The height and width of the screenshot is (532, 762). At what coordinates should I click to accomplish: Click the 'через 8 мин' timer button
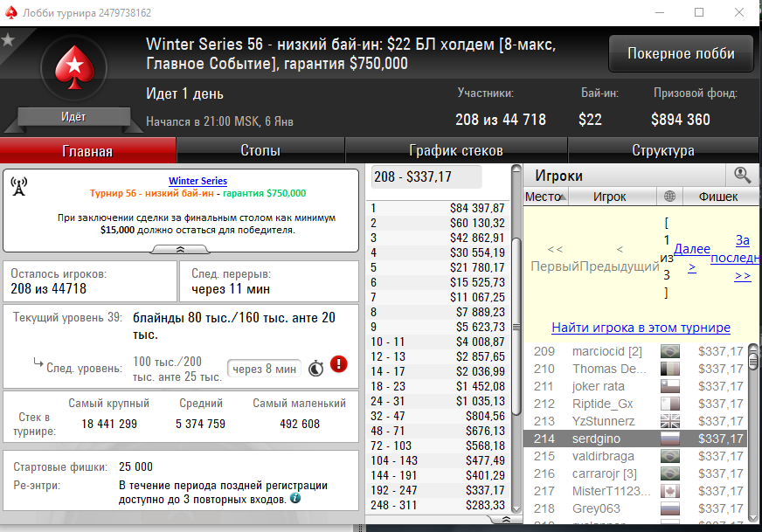[x=264, y=370]
